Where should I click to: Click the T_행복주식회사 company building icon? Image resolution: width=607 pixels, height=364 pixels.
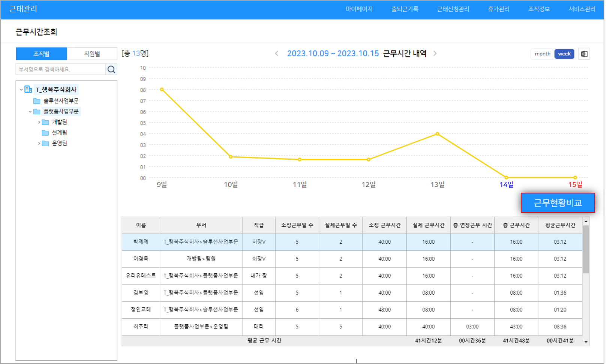pos(28,89)
